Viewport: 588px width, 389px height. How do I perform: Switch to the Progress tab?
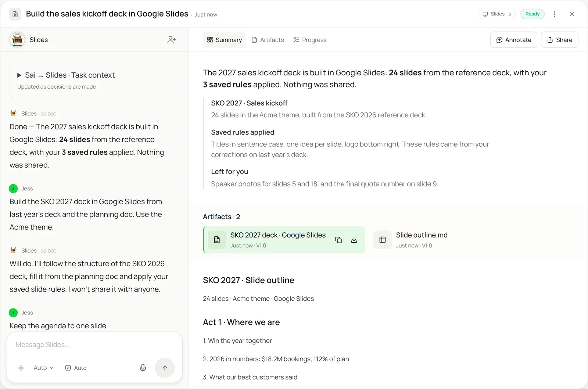[310, 40]
